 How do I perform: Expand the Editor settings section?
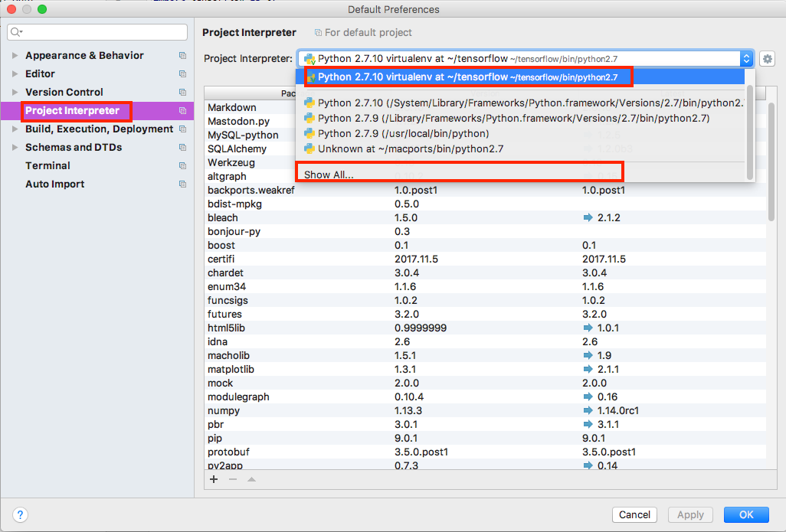click(x=15, y=73)
